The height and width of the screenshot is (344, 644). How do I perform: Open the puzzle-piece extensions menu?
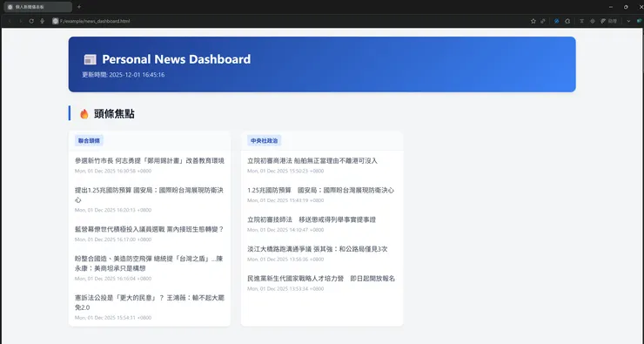coord(567,21)
